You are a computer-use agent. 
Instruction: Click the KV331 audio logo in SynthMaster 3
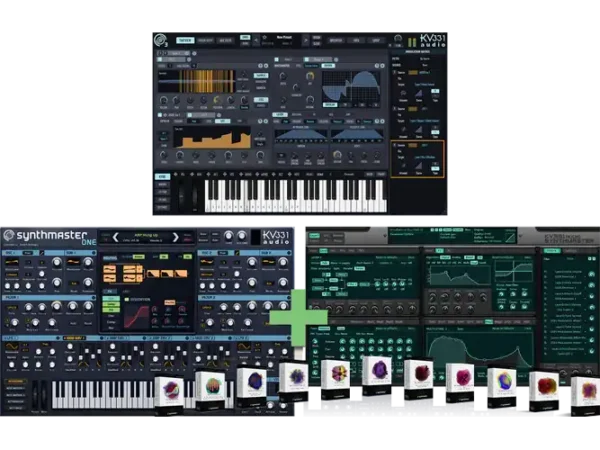[x=433, y=41]
